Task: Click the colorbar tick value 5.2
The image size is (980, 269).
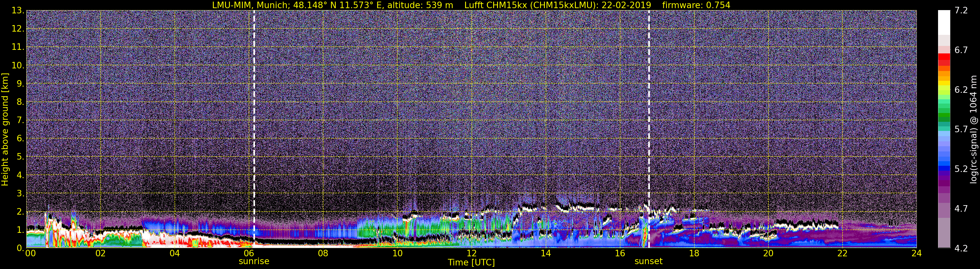Action: click(x=961, y=169)
